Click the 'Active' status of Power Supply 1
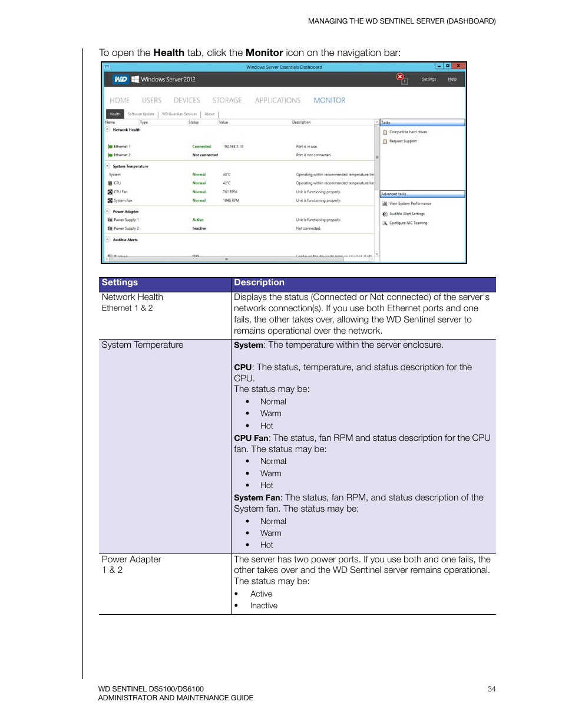This screenshot has width=562, height=728. click(x=198, y=220)
